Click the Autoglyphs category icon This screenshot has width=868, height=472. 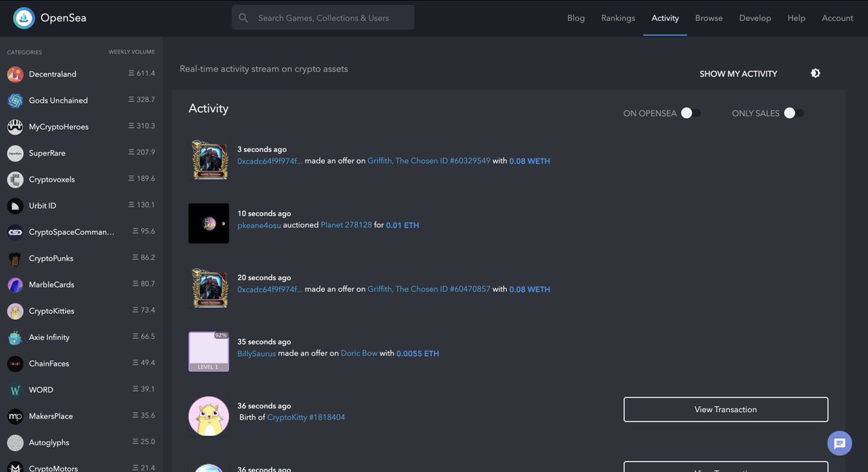click(x=15, y=442)
